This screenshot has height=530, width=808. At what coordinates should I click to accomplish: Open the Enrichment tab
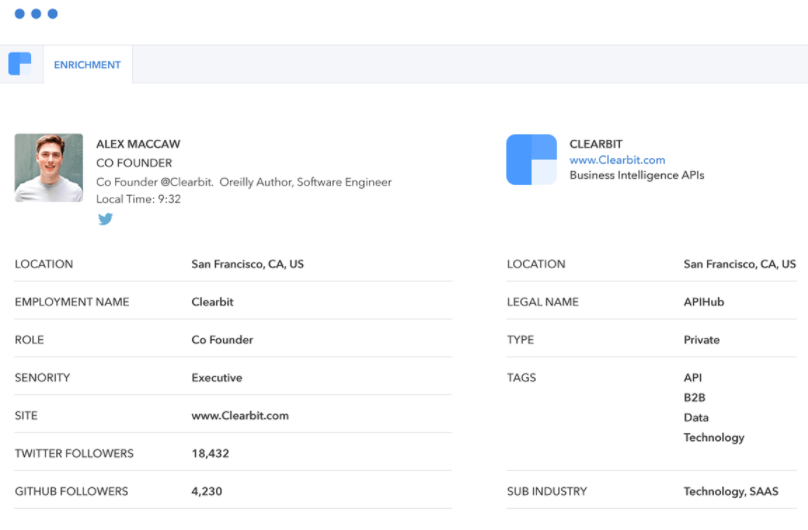87,65
